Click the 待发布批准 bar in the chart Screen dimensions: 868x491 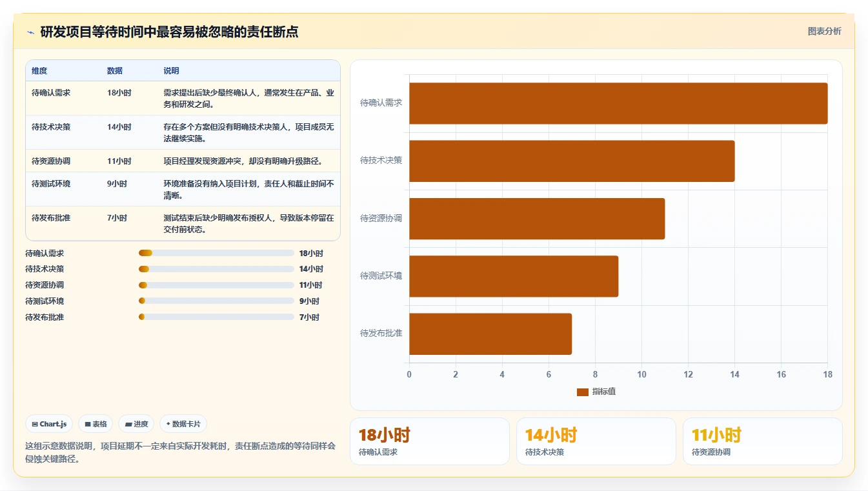pyautogui.click(x=490, y=334)
